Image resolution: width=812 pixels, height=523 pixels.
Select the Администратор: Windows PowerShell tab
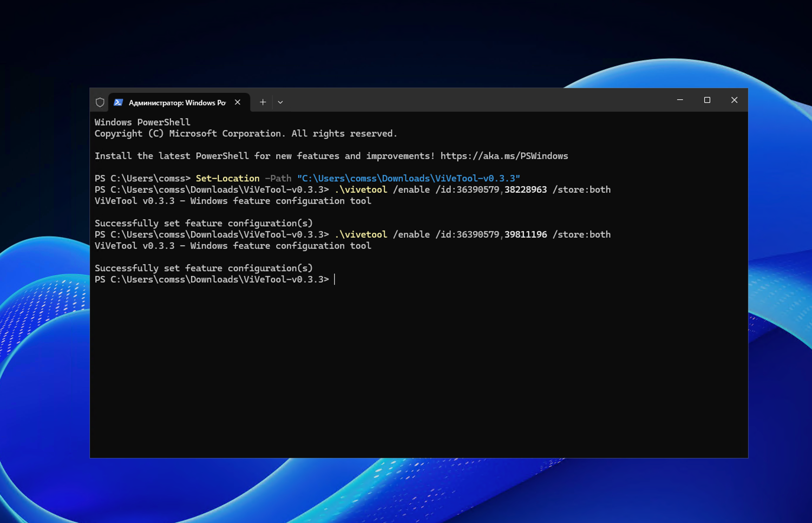point(179,102)
